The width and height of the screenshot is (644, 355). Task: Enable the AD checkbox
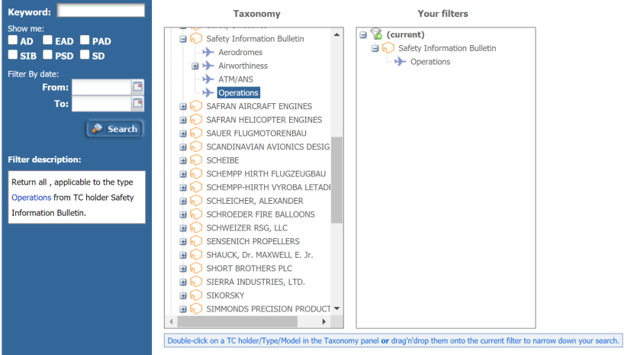(x=13, y=40)
